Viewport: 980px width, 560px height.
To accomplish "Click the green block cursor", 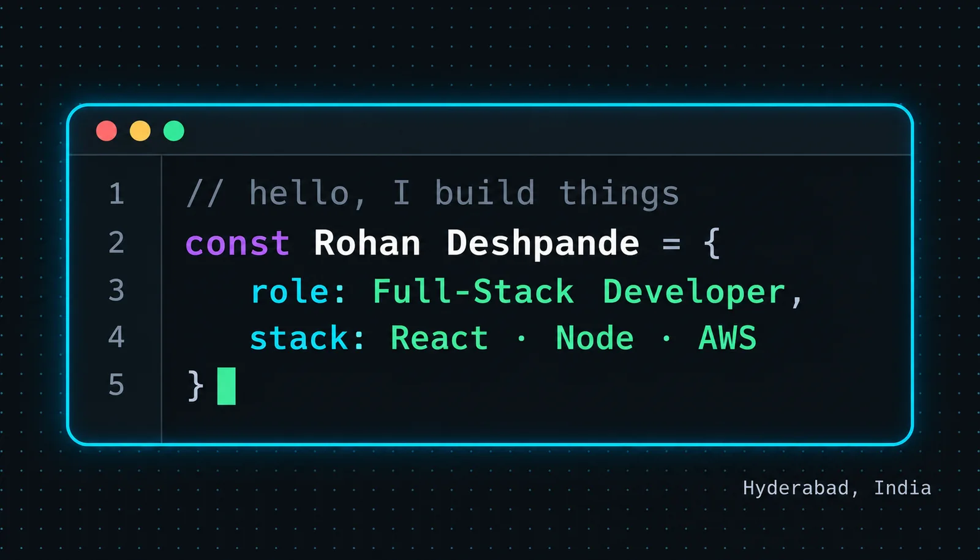I will point(227,386).
